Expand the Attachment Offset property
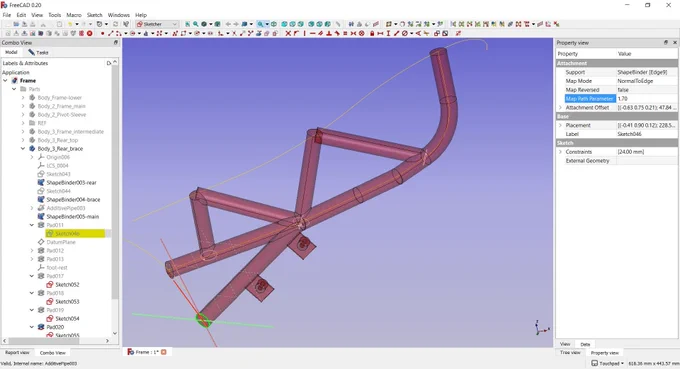The image size is (680, 369). (560, 108)
